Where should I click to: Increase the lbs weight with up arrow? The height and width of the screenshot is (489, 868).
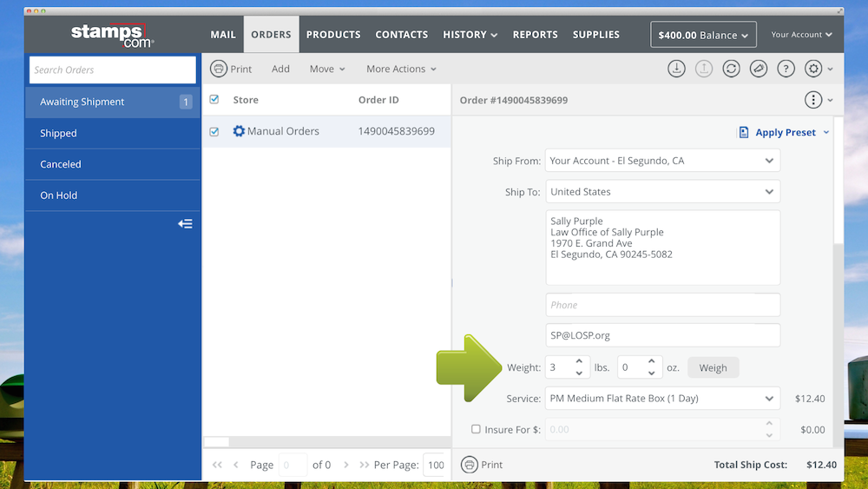pyautogui.click(x=579, y=361)
